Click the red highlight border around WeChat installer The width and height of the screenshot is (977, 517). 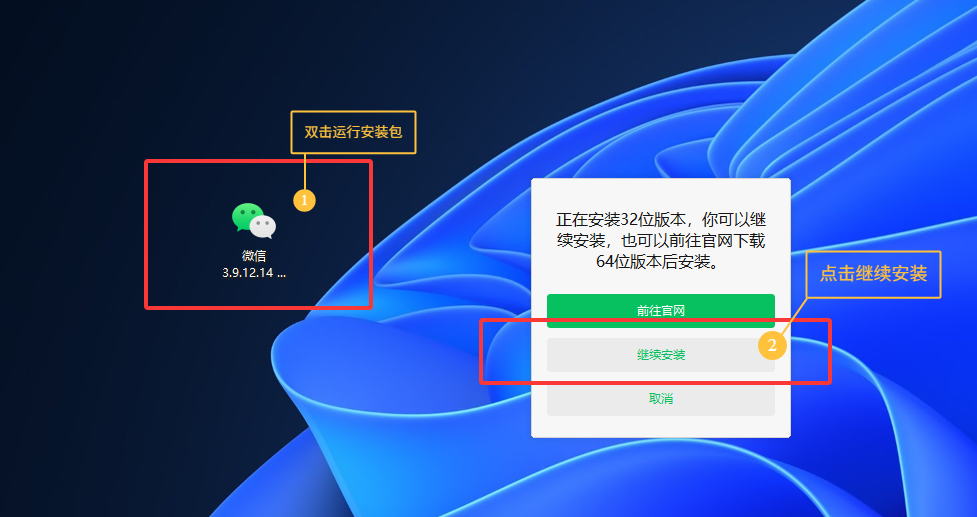[259, 161]
